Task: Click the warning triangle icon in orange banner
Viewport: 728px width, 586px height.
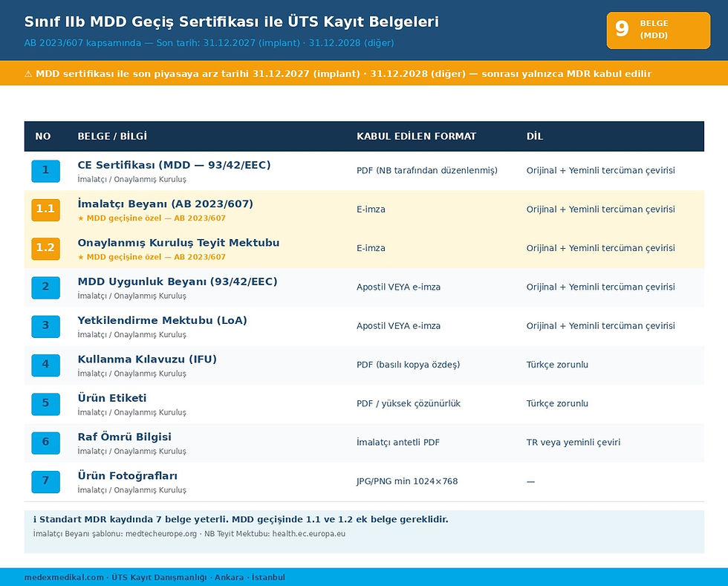Action: [28, 74]
